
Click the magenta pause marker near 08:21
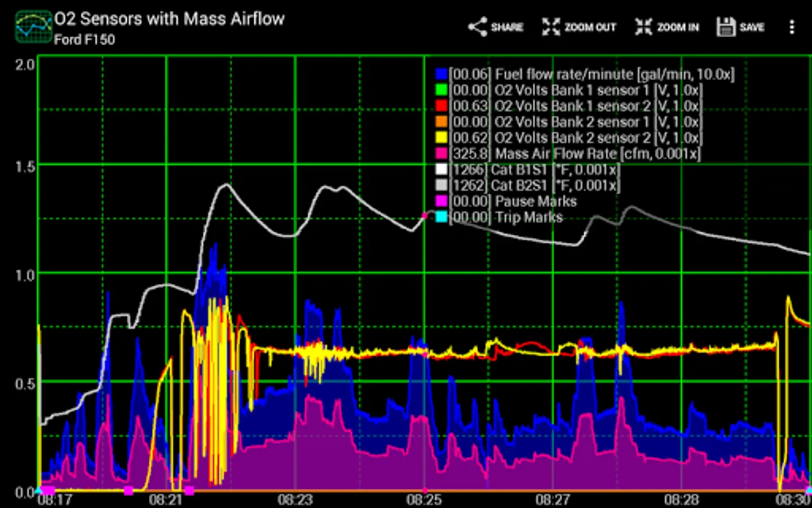click(189, 491)
